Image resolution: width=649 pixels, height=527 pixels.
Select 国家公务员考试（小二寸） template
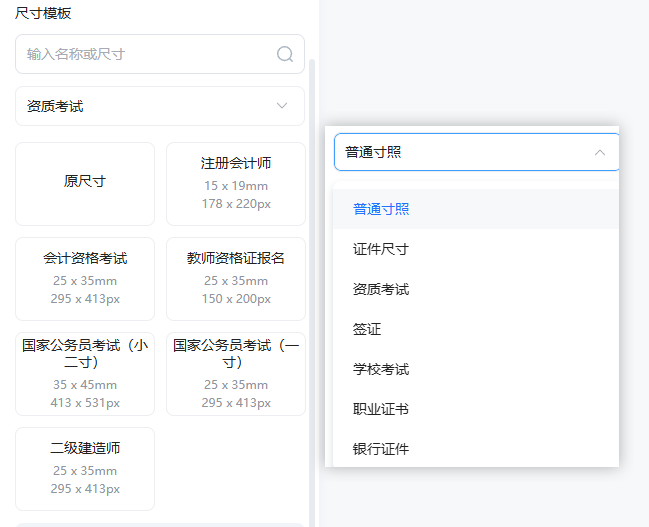[85, 374]
